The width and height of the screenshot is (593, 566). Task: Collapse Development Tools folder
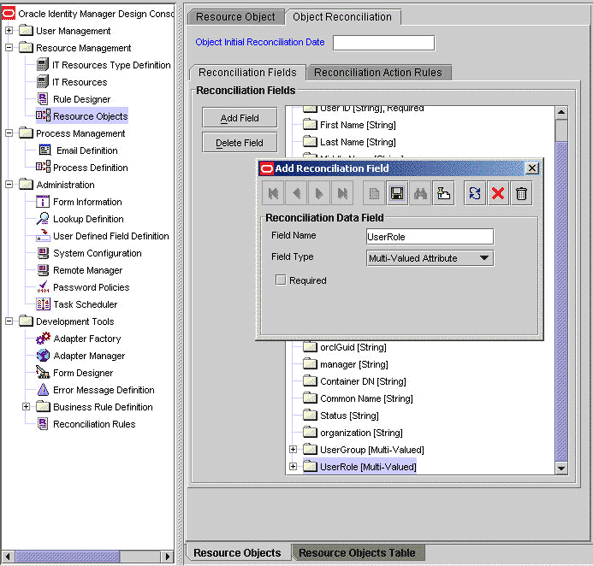pyautogui.click(x=9, y=321)
